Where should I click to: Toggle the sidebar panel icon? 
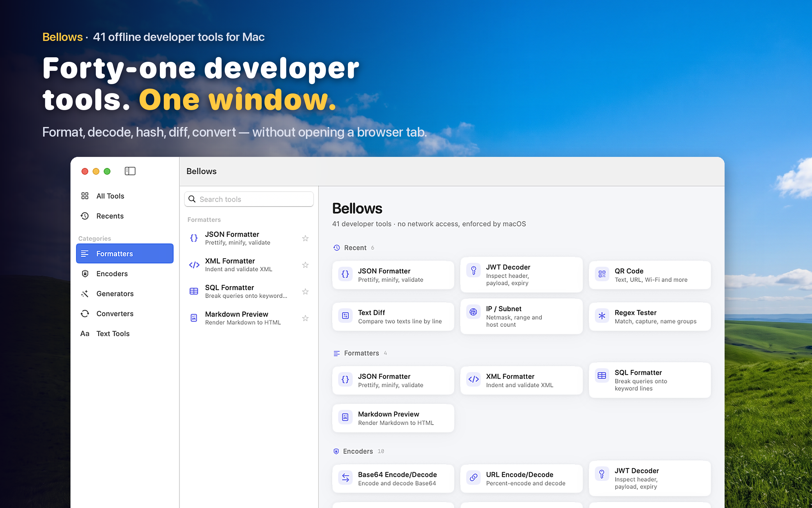(130, 171)
